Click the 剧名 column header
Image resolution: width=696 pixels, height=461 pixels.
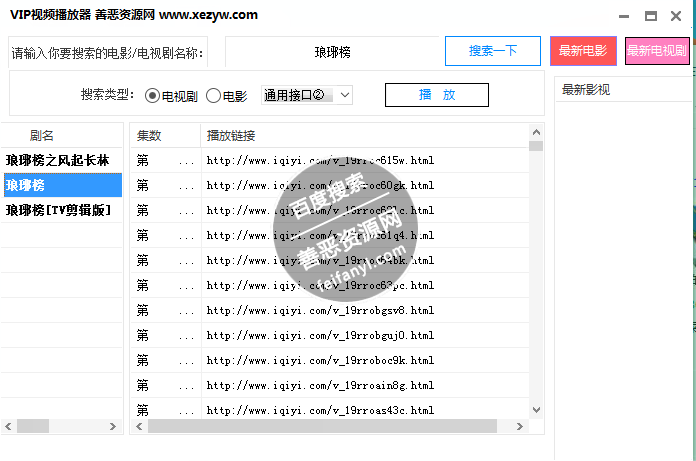pyautogui.click(x=42, y=135)
